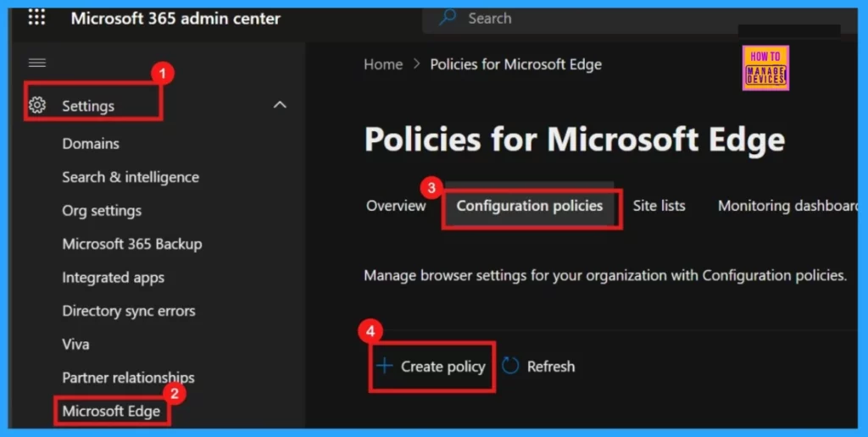Select the Configuration policies tab
Image resolution: width=868 pixels, height=437 pixels.
pos(529,206)
